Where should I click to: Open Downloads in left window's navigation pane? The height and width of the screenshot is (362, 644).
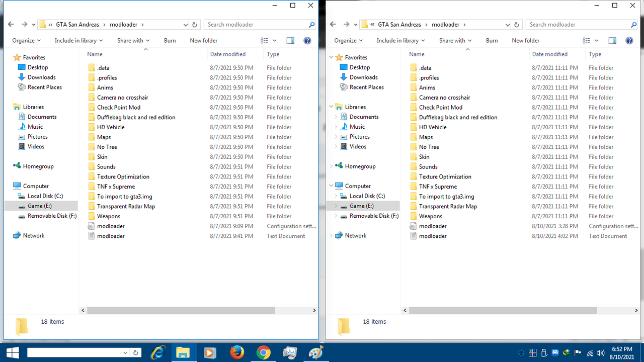click(41, 77)
